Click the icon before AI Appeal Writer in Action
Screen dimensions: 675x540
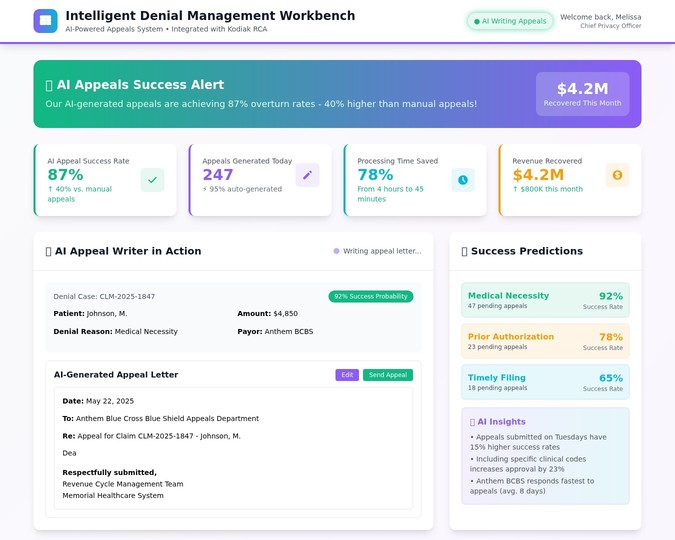(x=48, y=251)
